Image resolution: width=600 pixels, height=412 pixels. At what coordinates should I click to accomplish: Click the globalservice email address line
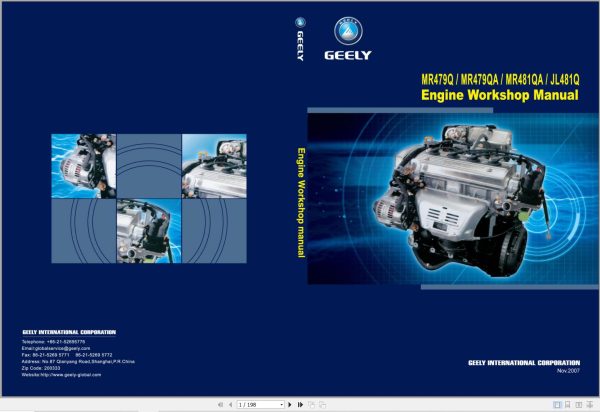(x=56, y=348)
